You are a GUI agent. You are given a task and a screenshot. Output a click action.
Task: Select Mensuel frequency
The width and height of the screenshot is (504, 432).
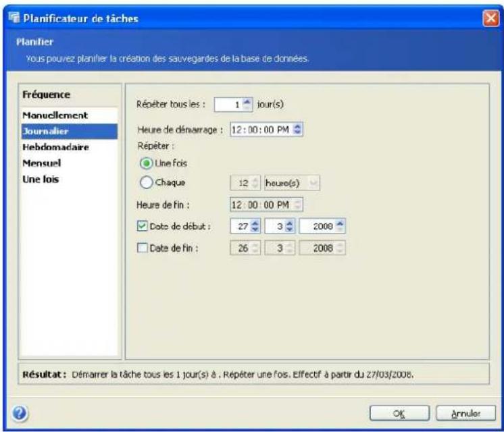70,163
